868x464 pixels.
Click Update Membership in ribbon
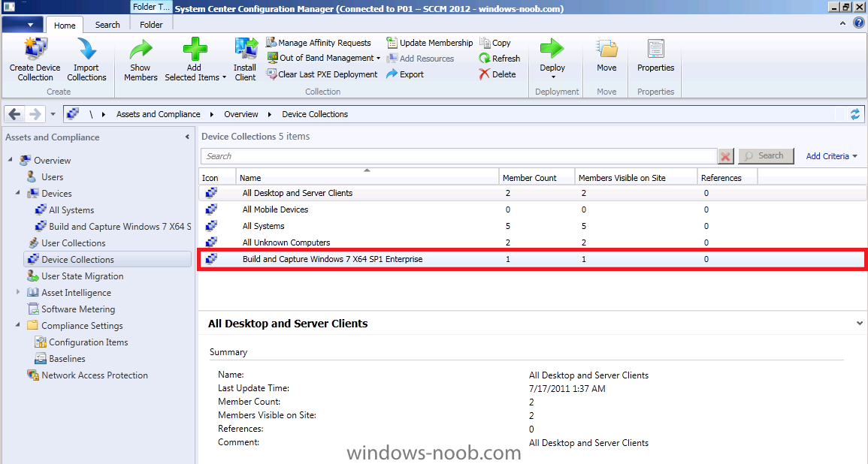[430, 43]
